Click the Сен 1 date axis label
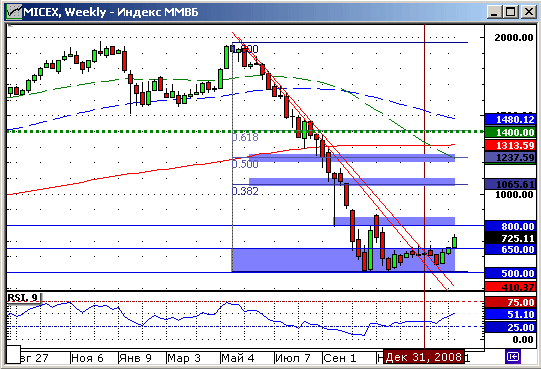This screenshot has width=541, height=369. click(x=340, y=358)
